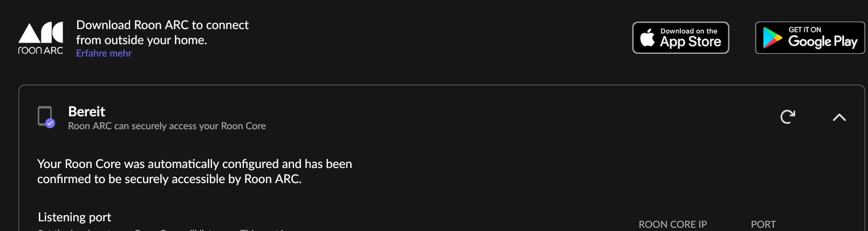The width and height of the screenshot is (868, 231).
Task: Click the 'Download Roon ARC to connect' headline
Action: tap(162, 25)
